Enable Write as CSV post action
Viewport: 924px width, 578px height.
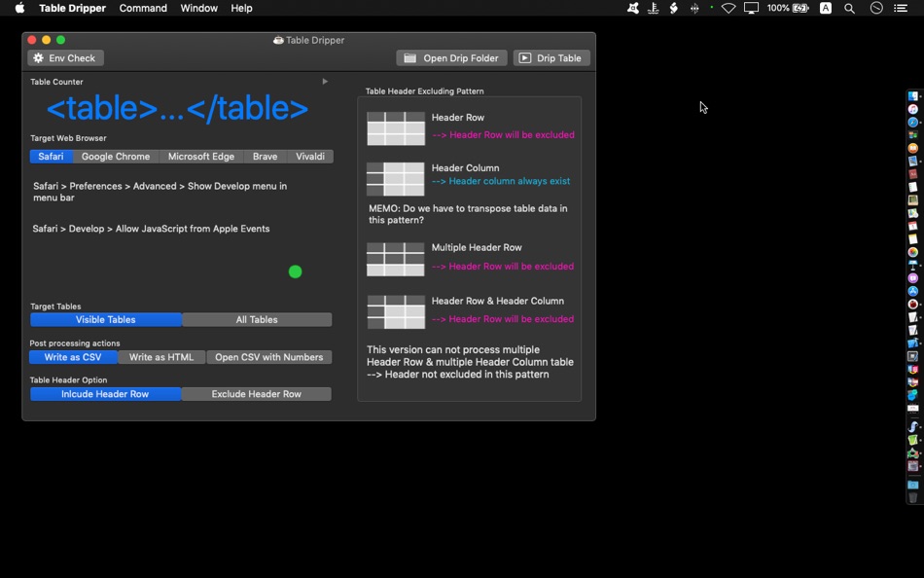tap(73, 357)
